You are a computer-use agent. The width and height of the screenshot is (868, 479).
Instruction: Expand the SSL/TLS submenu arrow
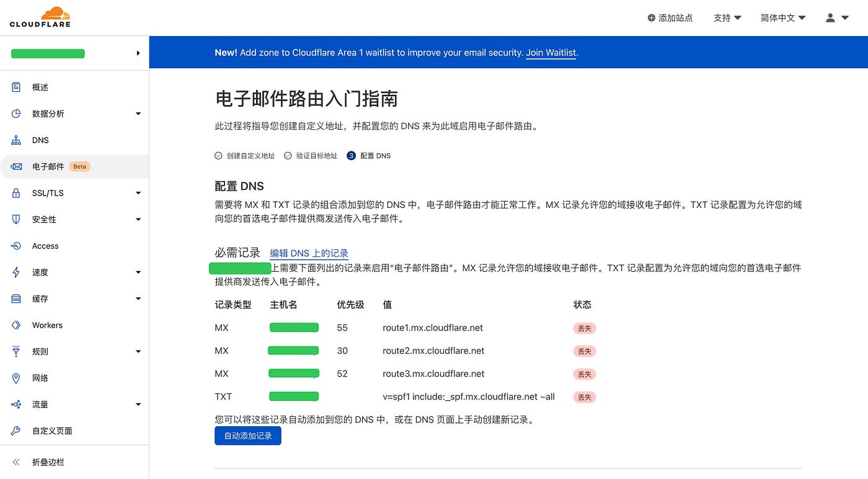click(x=138, y=193)
